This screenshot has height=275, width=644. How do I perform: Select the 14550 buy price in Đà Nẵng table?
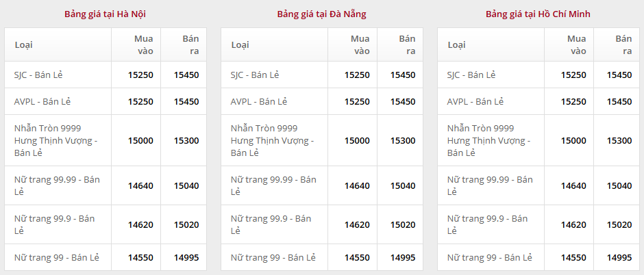tap(357, 257)
